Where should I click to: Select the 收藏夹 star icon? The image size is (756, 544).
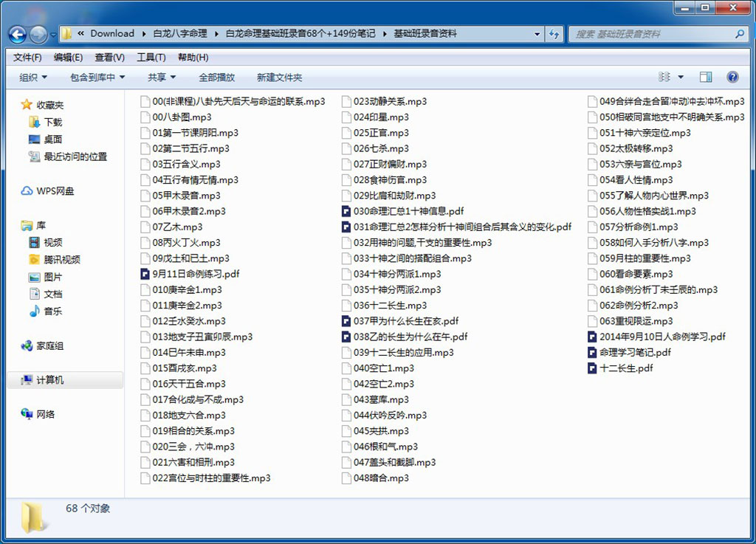point(27,105)
